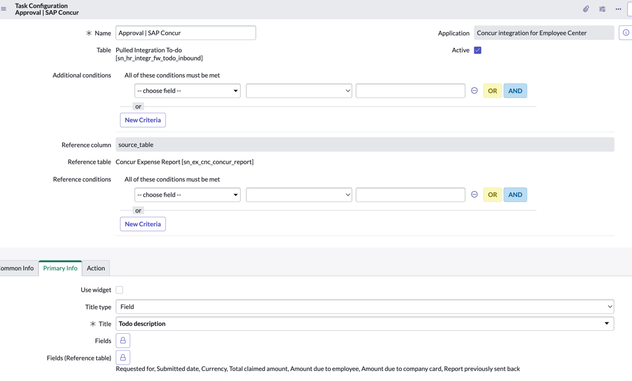The image size is (632, 381).
Task: Open choose field dropdown in Additional conditions
Action: click(187, 91)
